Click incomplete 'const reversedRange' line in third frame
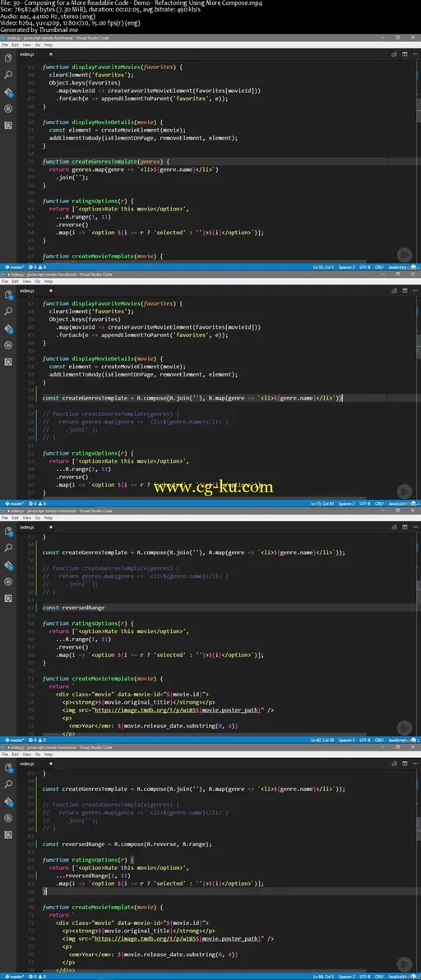 (x=74, y=608)
